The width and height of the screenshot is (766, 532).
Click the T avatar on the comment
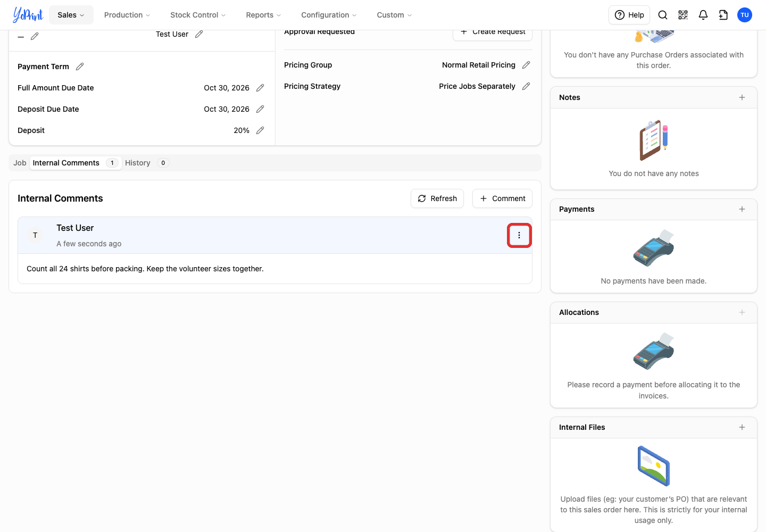(x=35, y=235)
